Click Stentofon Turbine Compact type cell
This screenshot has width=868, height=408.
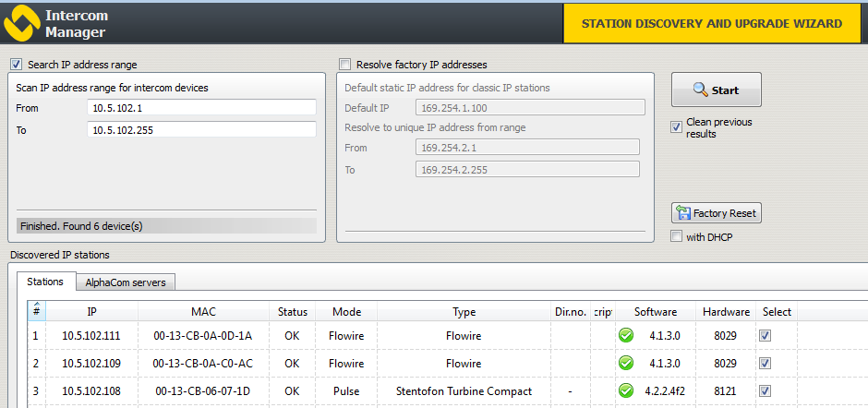click(x=464, y=390)
